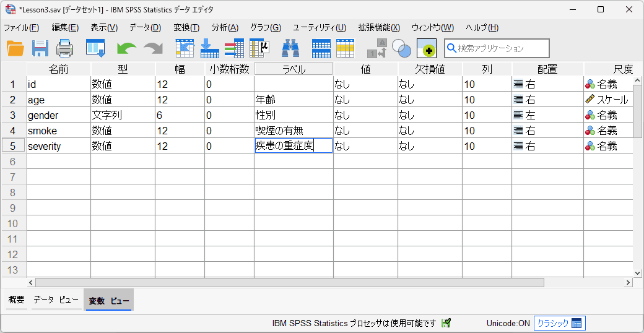Image resolution: width=644 pixels, height=333 pixels.
Task: Print using the printer icon
Action: 64,48
